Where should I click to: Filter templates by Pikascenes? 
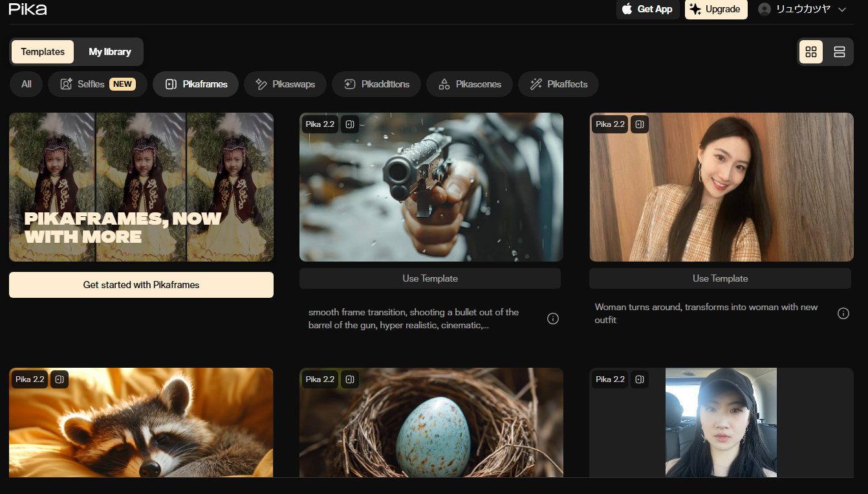coord(469,84)
